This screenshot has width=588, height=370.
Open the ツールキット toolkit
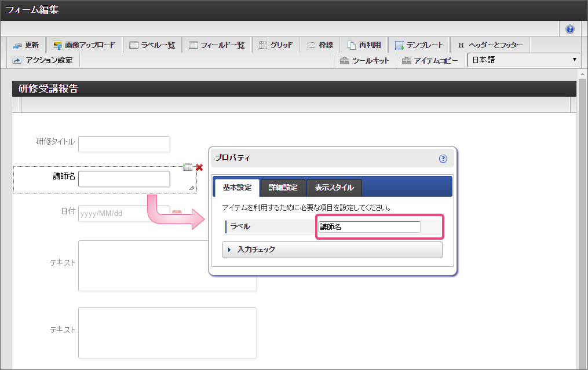(x=364, y=60)
